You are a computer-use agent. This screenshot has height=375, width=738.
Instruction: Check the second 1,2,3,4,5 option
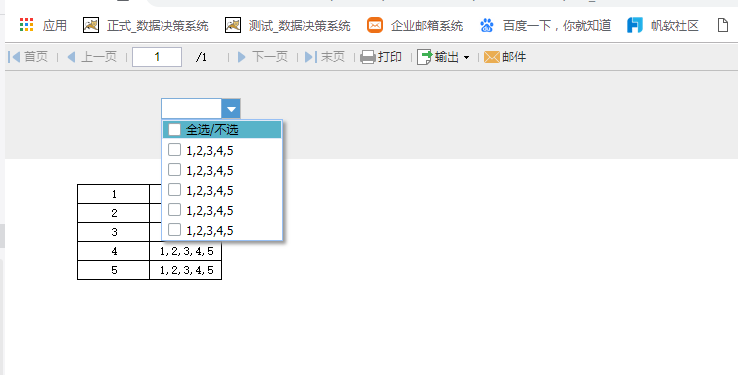click(175, 169)
